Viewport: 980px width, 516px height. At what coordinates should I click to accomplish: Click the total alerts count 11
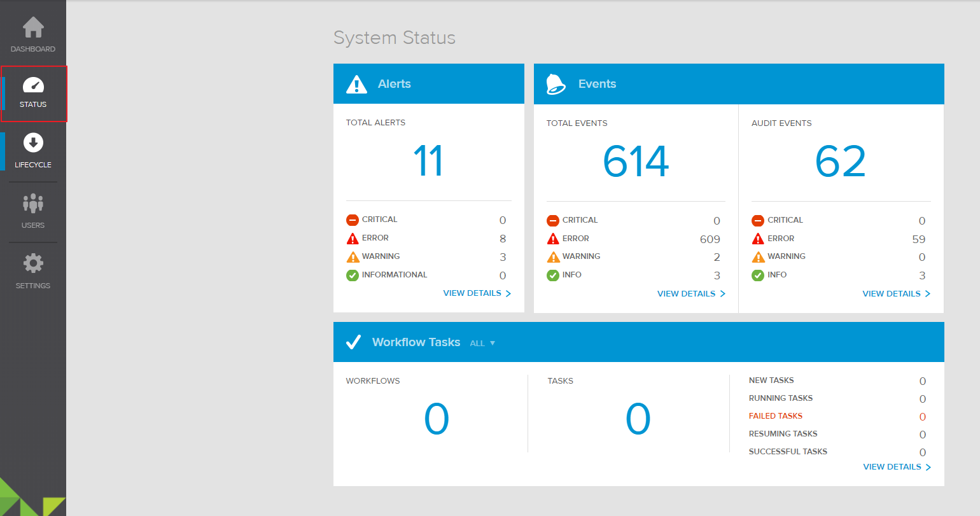pyautogui.click(x=428, y=161)
